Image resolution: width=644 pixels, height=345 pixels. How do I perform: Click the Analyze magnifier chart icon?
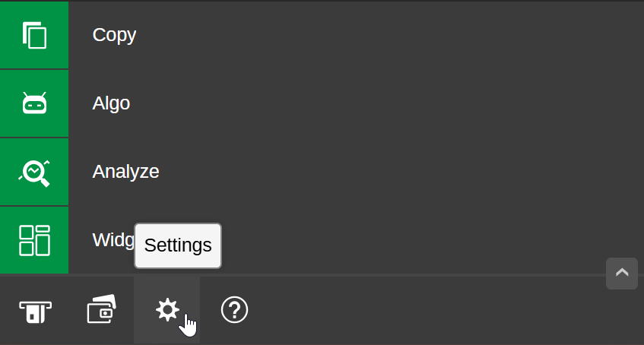point(34,172)
